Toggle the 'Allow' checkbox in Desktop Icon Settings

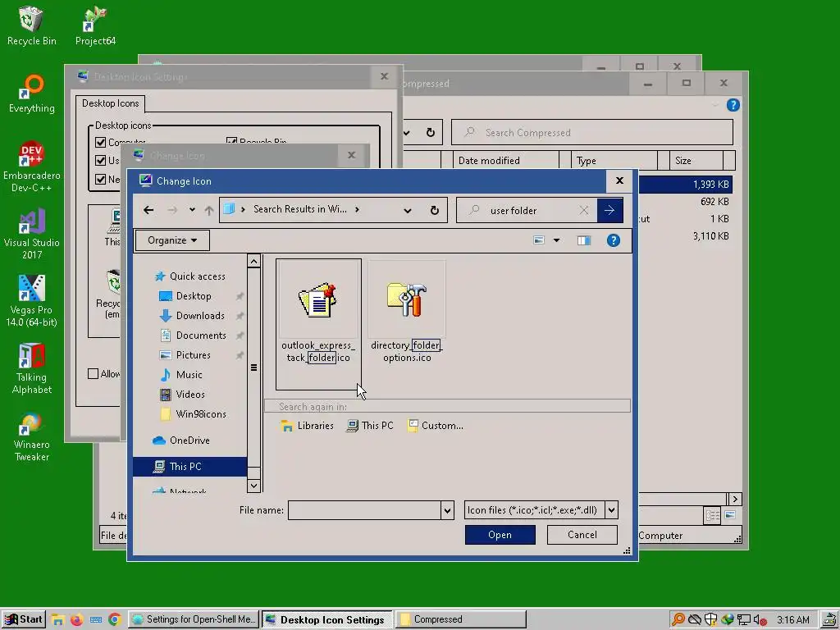click(x=94, y=373)
